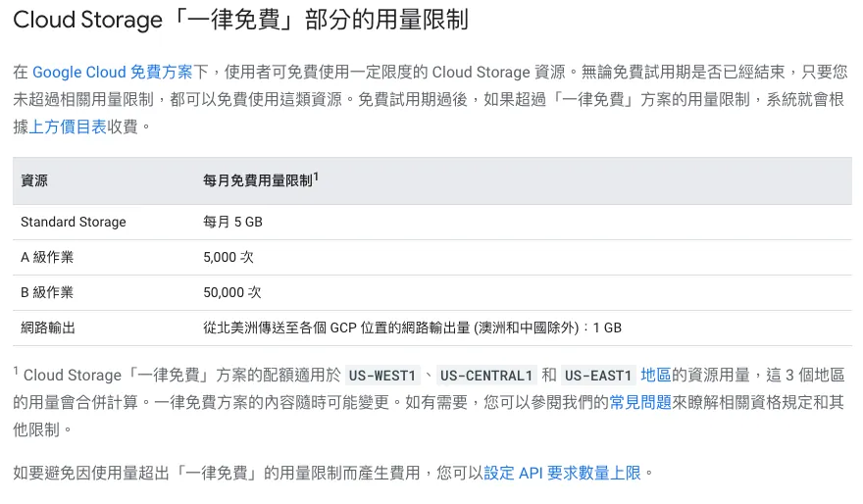The height and width of the screenshot is (504, 863).
Task: Click the US-WEST1 code label
Action: pyautogui.click(x=382, y=376)
